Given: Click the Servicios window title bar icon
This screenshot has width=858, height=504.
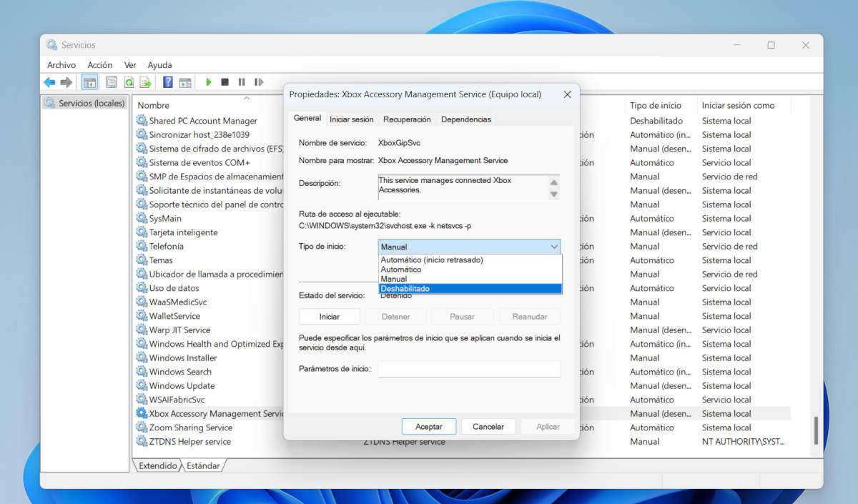Looking at the screenshot, I should [x=51, y=44].
